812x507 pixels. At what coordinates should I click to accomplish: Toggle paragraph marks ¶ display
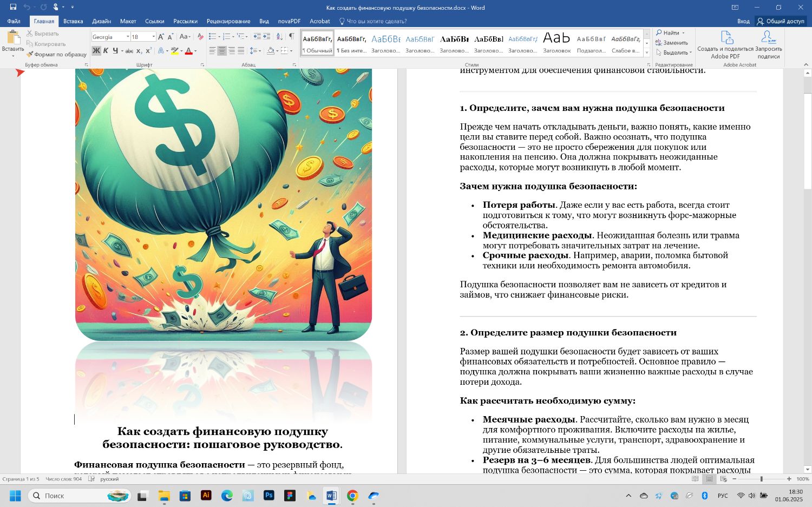click(x=292, y=37)
